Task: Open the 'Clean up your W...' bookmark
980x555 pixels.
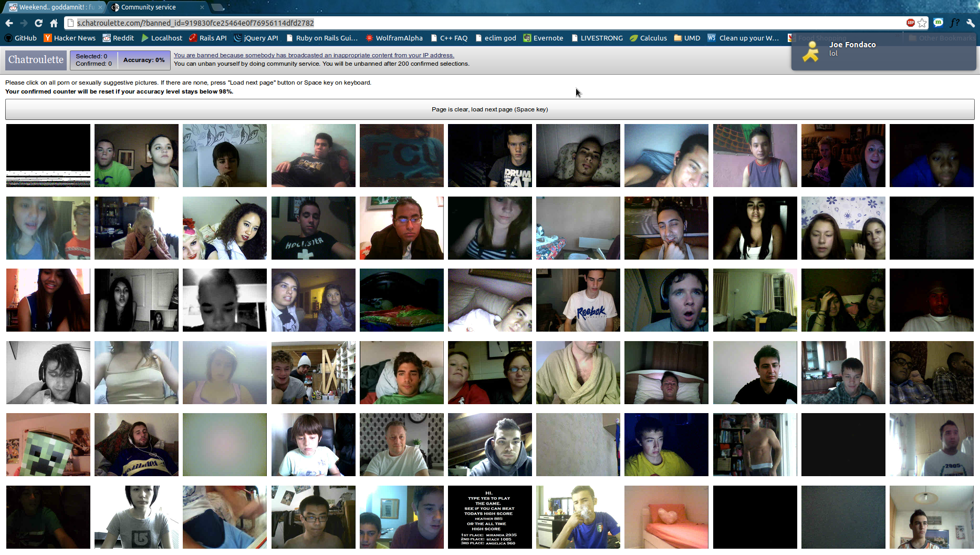Action: pyautogui.click(x=743, y=38)
